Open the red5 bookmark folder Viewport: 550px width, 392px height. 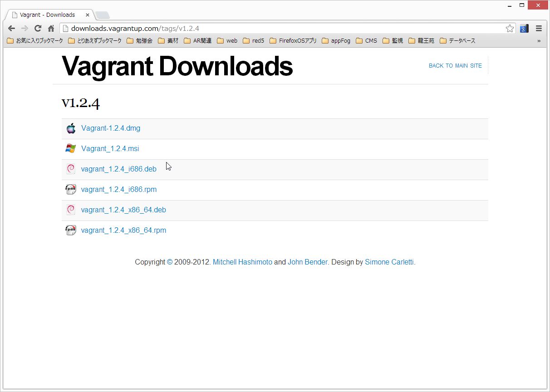[x=253, y=41]
